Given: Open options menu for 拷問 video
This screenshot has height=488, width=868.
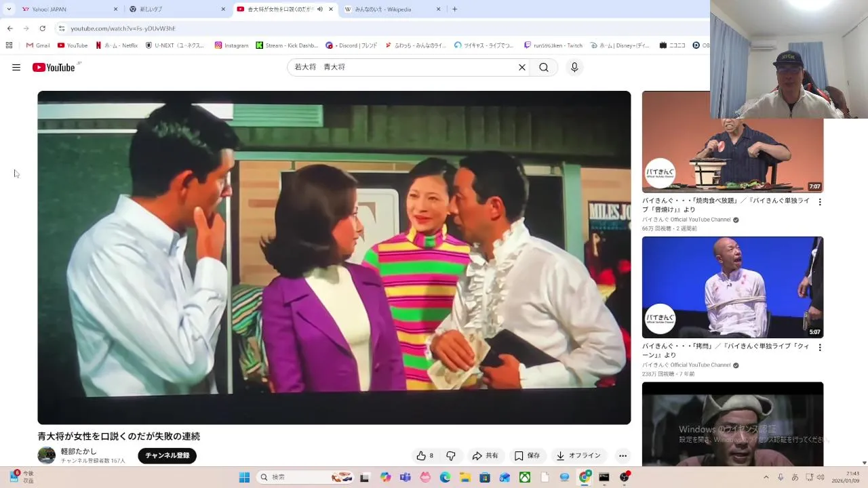Looking at the screenshot, I should (819, 347).
